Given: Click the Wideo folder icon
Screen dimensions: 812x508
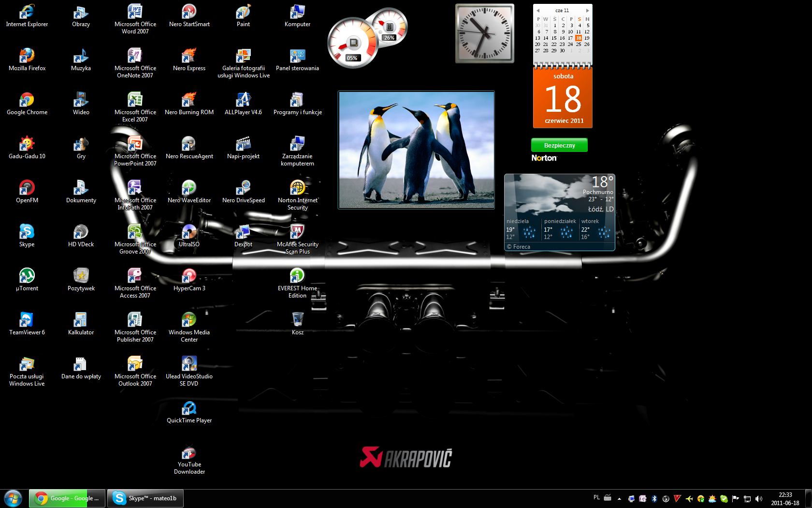Looking at the screenshot, I should coord(81,104).
